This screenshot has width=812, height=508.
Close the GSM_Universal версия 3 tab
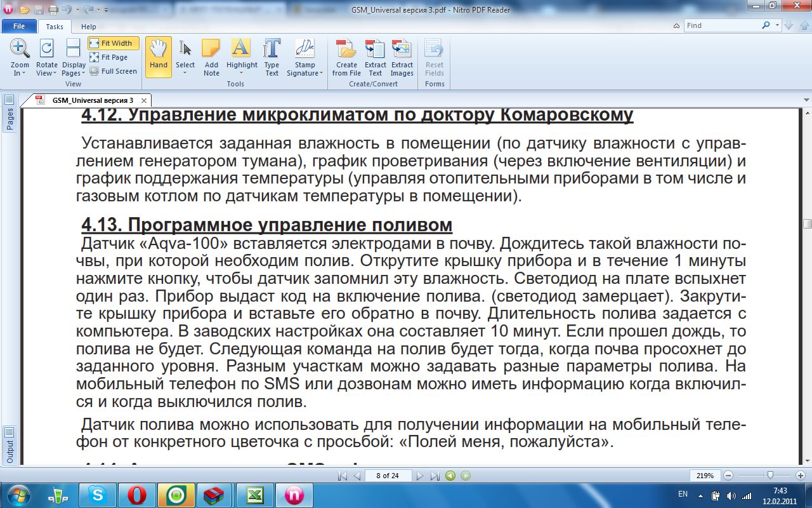(x=144, y=100)
